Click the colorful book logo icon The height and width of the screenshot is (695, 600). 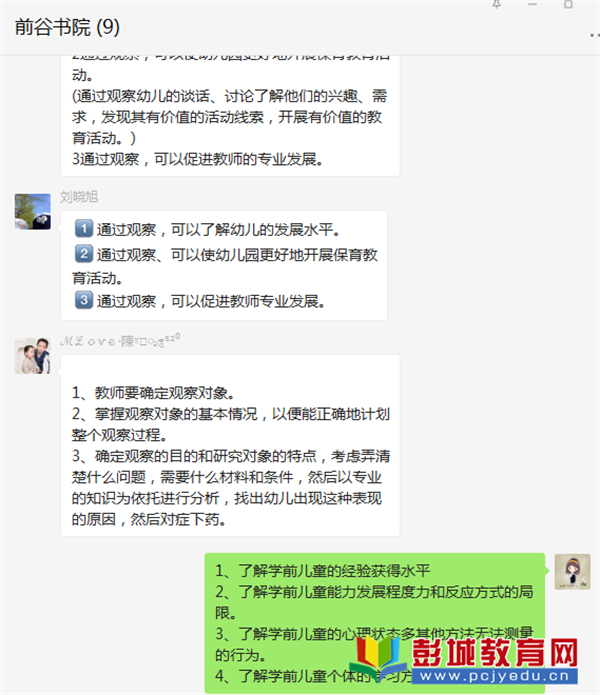379,659
